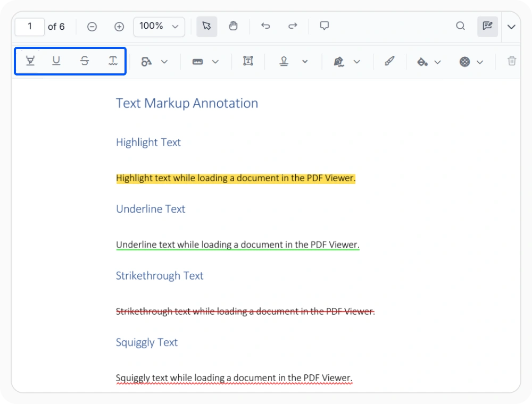Open the shape annotation dropdown arrow
532x404 pixels.
point(164,62)
